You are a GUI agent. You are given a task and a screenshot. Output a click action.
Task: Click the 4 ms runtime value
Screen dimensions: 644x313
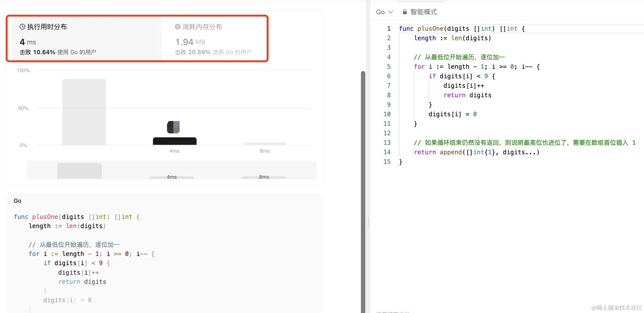(x=28, y=42)
